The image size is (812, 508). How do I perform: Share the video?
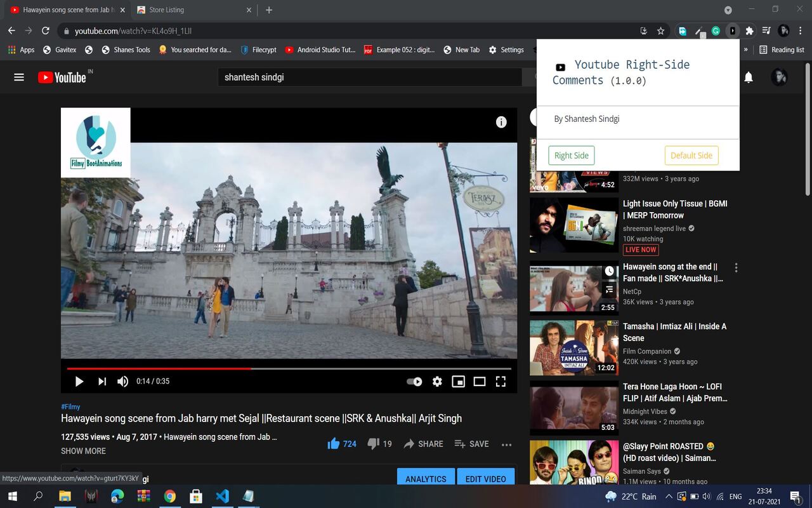click(x=423, y=444)
